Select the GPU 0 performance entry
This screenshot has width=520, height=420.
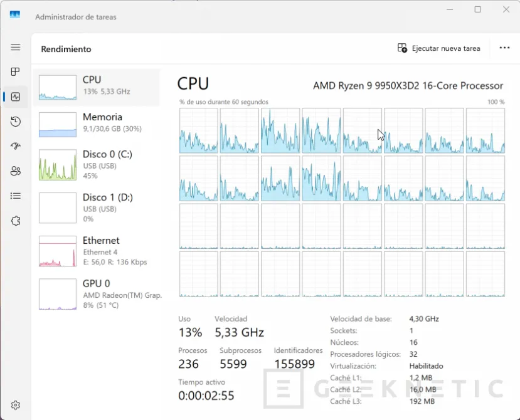coord(97,294)
